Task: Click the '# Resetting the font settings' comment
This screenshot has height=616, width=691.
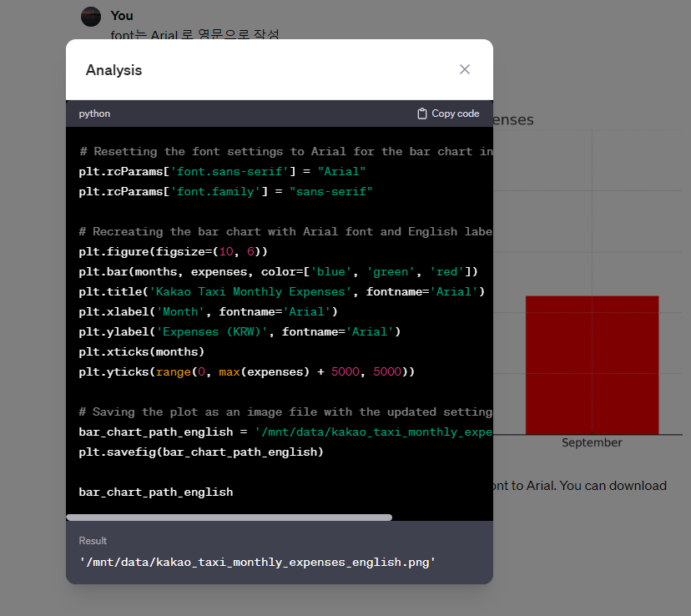Action: (x=285, y=152)
